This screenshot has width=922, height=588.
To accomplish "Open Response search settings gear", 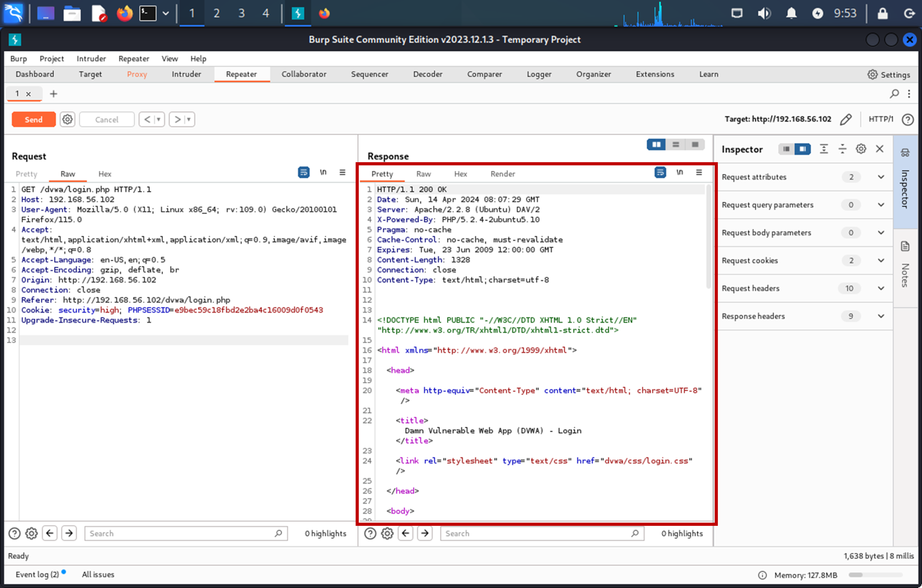I will tap(387, 533).
